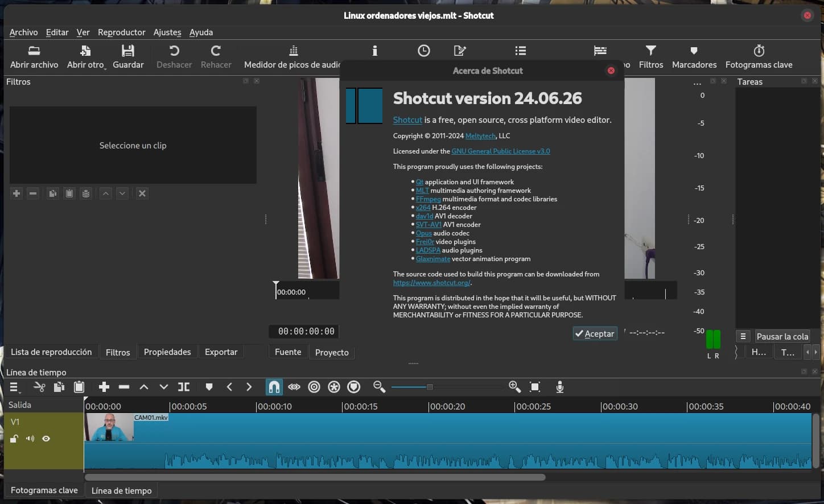Open Ver menu
The image size is (824, 504).
pyautogui.click(x=83, y=32)
